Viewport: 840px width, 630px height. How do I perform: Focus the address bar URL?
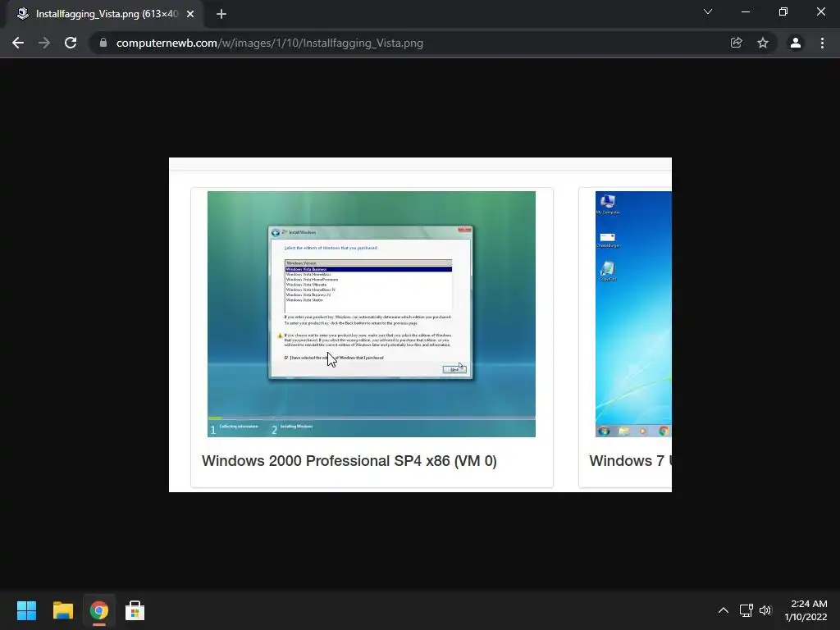point(269,43)
